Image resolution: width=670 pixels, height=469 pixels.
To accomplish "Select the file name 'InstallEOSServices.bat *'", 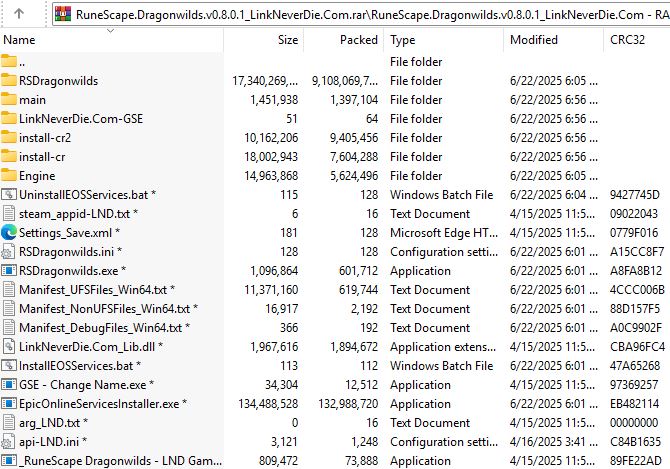I will (80, 366).
